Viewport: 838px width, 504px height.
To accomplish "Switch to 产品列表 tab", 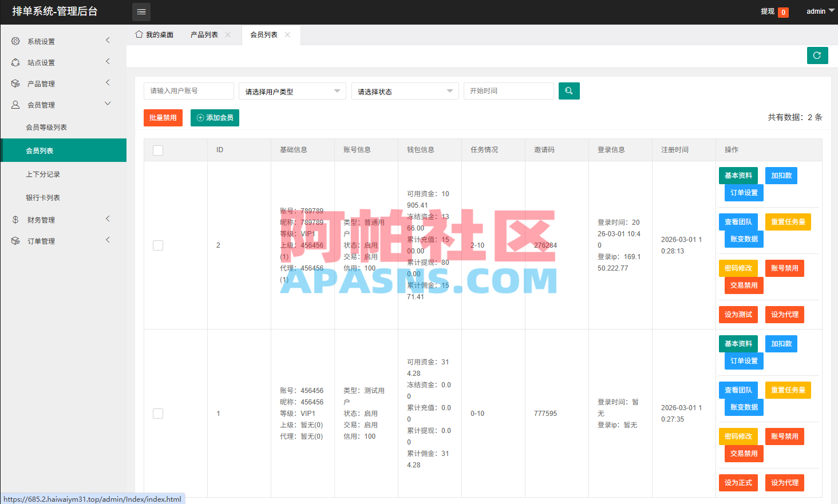I will tap(204, 35).
